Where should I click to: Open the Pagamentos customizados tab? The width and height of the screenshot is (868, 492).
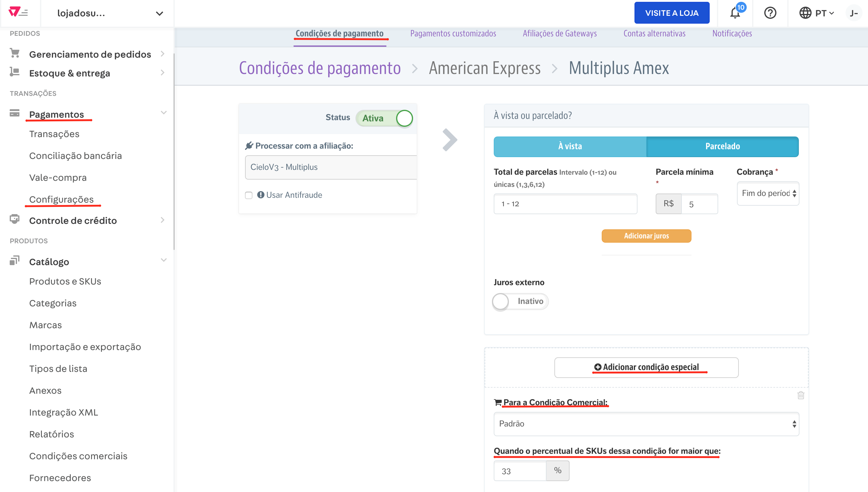point(453,33)
